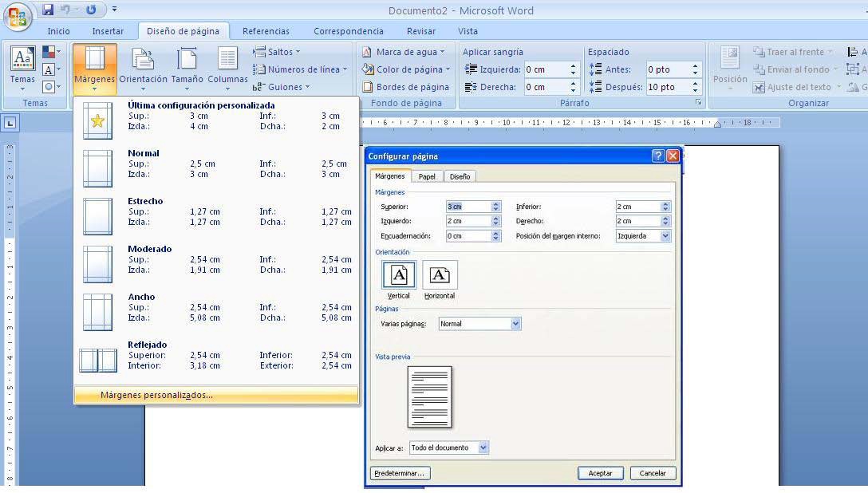Viewport: 868px width, 493px height.
Task: Open Diseño tab in Configurar página
Action: 460,176
